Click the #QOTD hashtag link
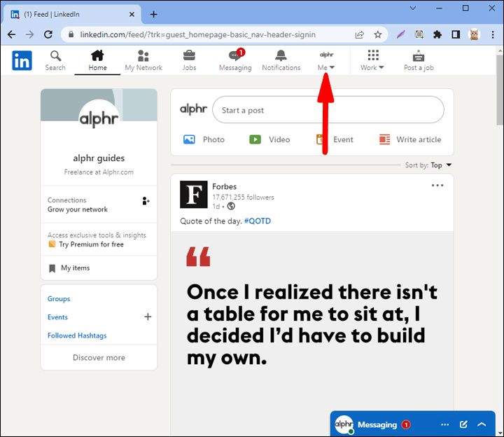This screenshot has height=437, width=504. coord(257,221)
